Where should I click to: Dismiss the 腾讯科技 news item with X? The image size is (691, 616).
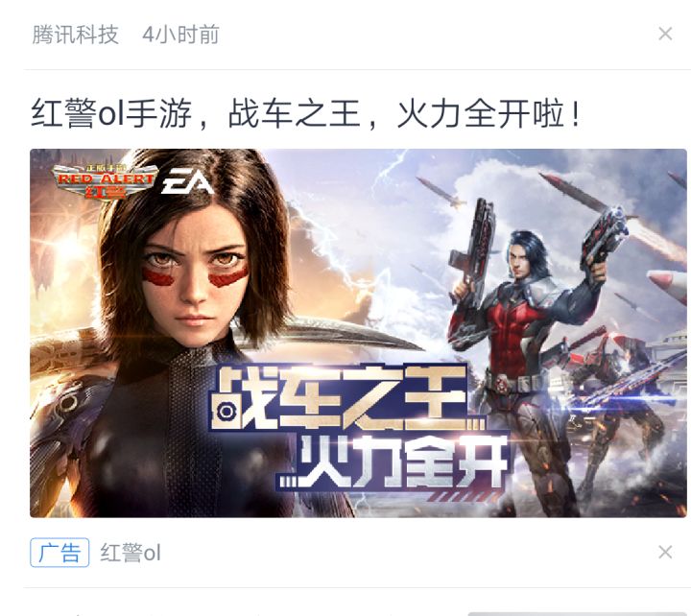(665, 34)
